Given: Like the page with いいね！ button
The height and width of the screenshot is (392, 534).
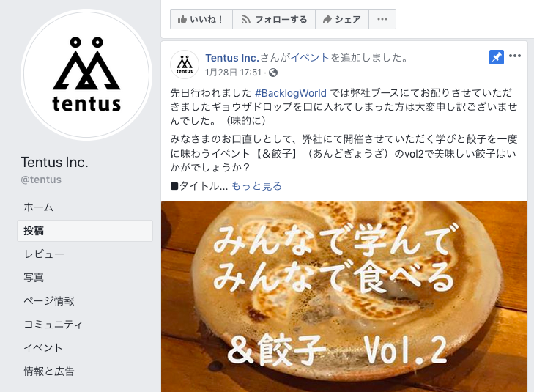Looking at the screenshot, I should coord(201,19).
